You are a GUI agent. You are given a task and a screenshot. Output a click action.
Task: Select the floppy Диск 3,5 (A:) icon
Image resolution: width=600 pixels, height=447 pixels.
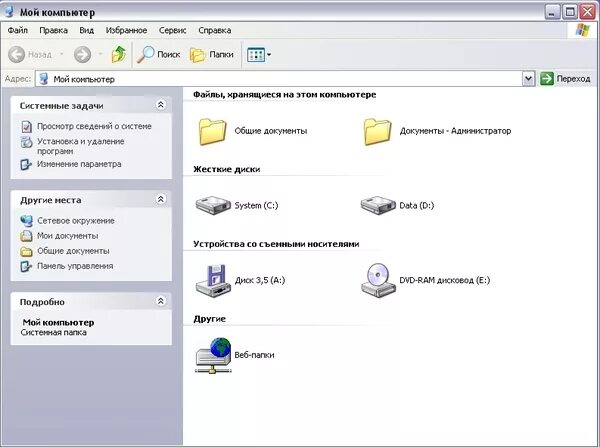pos(213,280)
